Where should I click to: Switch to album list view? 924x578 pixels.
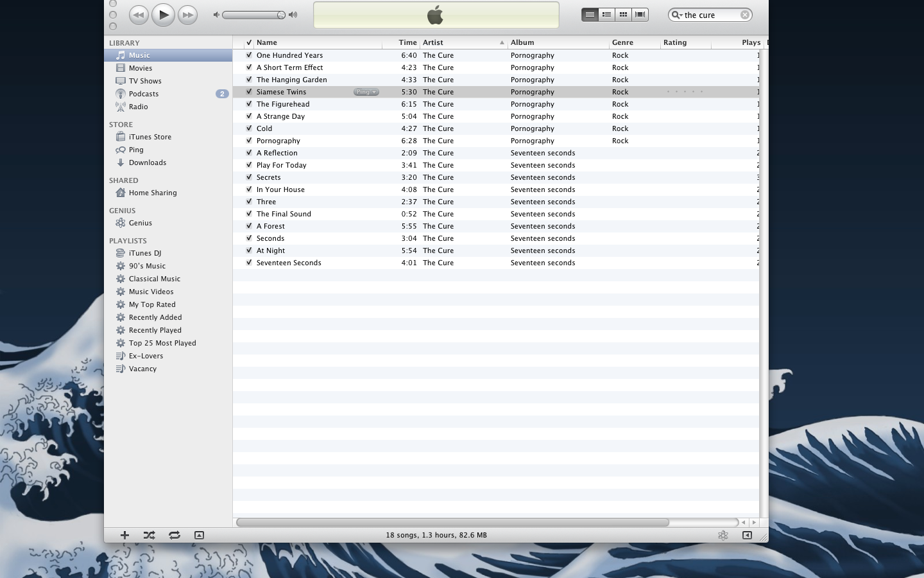[x=606, y=15]
